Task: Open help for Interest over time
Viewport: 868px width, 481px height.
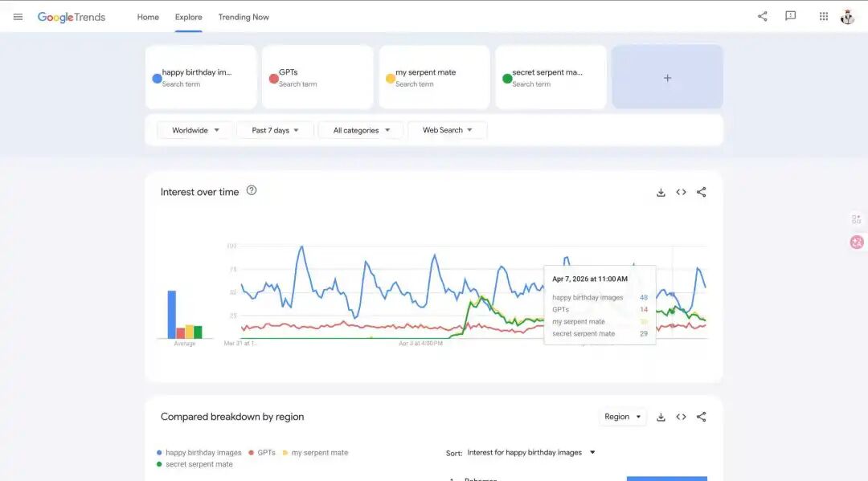Action: (x=252, y=190)
